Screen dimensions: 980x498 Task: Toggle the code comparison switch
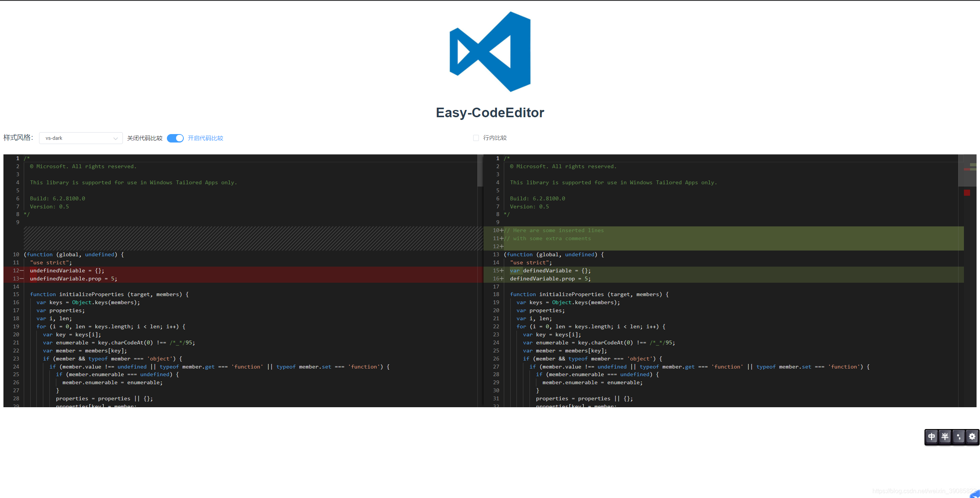click(x=175, y=138)
